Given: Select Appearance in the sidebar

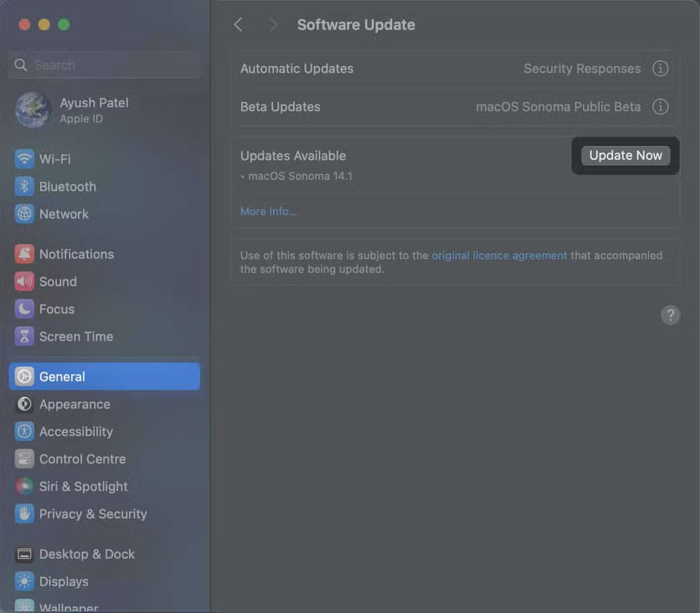Looking at the screenshot, I should point(75,404).
